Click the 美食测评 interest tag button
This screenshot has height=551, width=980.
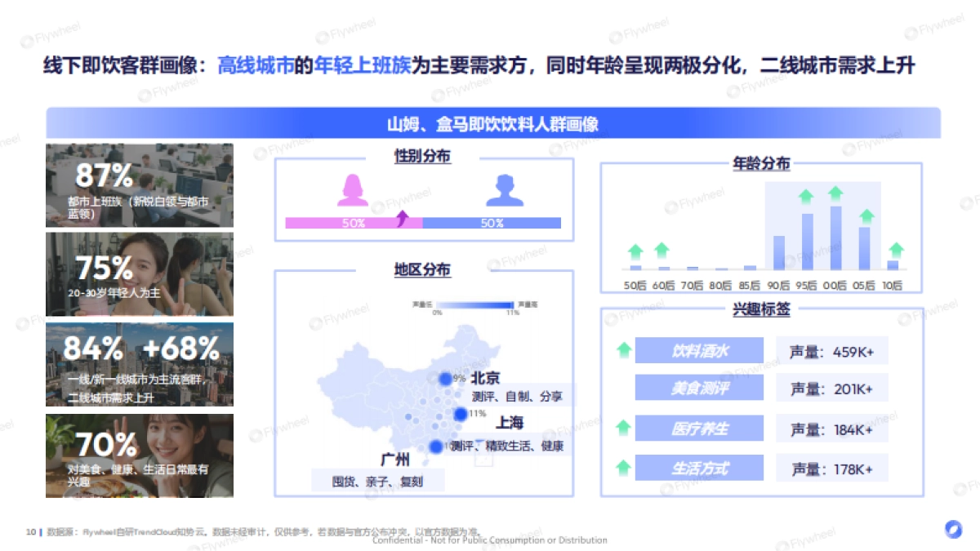pyautogui.click(x=700, y=389)
